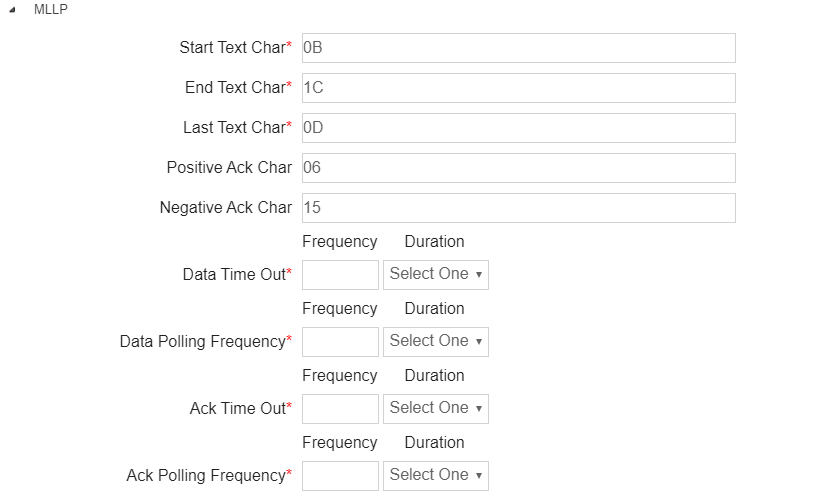Click Data Time Out frequency box
Screen dimensions: 823x497
coord(340,275)
